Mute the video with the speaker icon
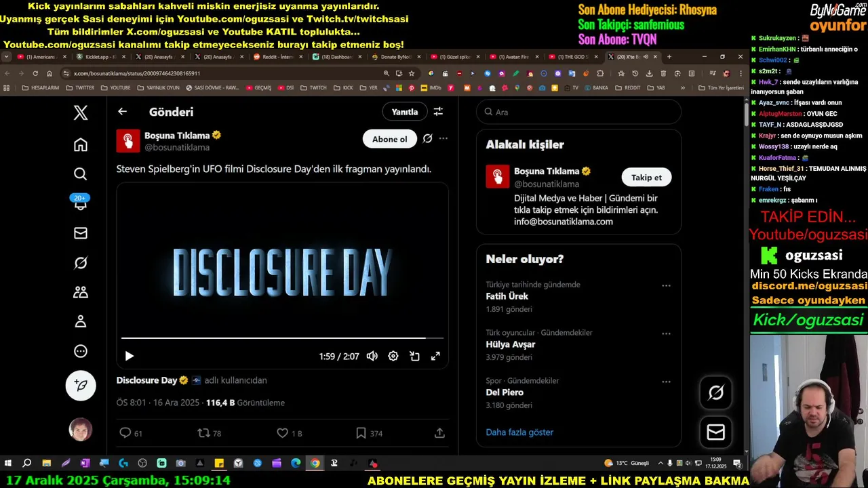Screen dimensions: 868x488 [x=372, y=356]
